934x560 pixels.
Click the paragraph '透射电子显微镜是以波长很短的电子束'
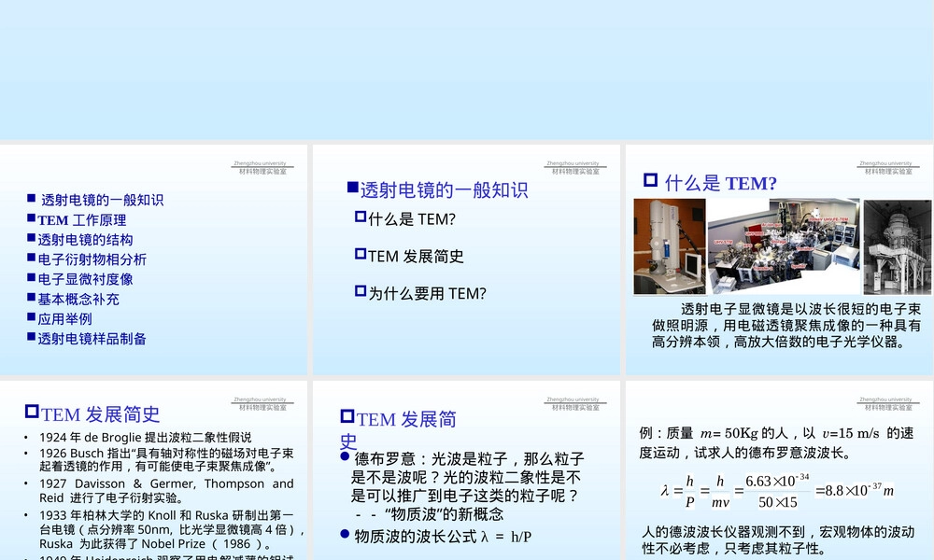tap(786, 326)
